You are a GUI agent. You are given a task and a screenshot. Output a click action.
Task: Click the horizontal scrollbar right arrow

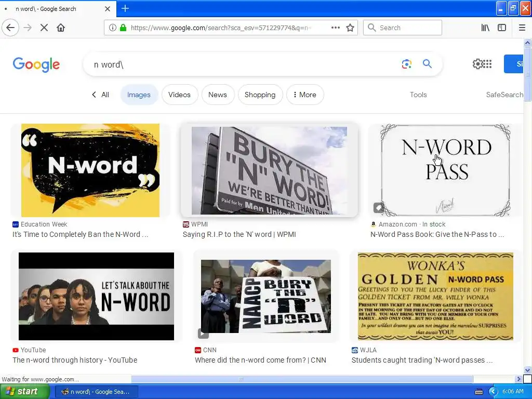(518, 379)
